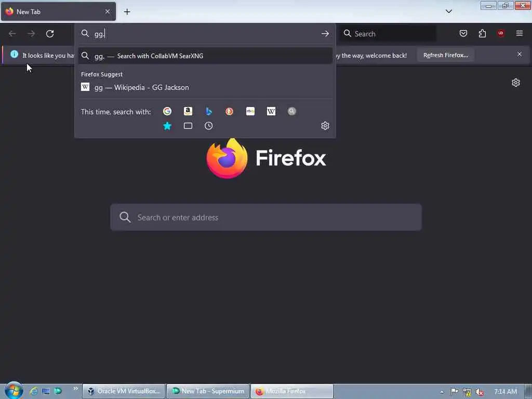This screenshot has height=399, width=532.
Task: Open the Windows Start button
Action: click(14, 391)
